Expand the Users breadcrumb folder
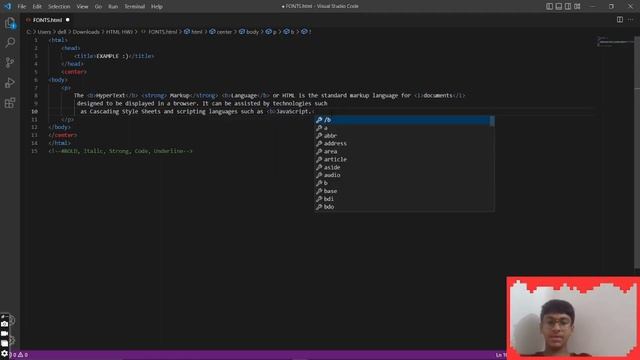The width and height of the screenshot is (640, 360). click(44, 32)
